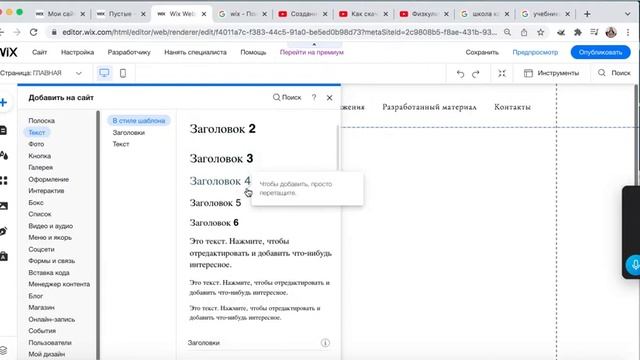
Task: Click the Заголовок 4 text style
Action: pyautogui.click(x=220, y=181)
